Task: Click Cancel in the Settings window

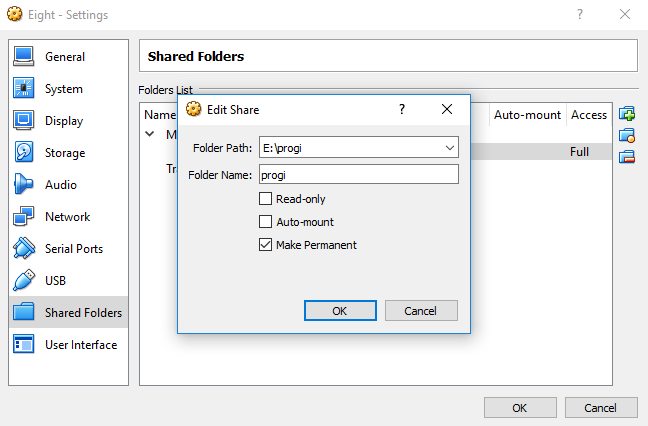Action: [601, 408]
